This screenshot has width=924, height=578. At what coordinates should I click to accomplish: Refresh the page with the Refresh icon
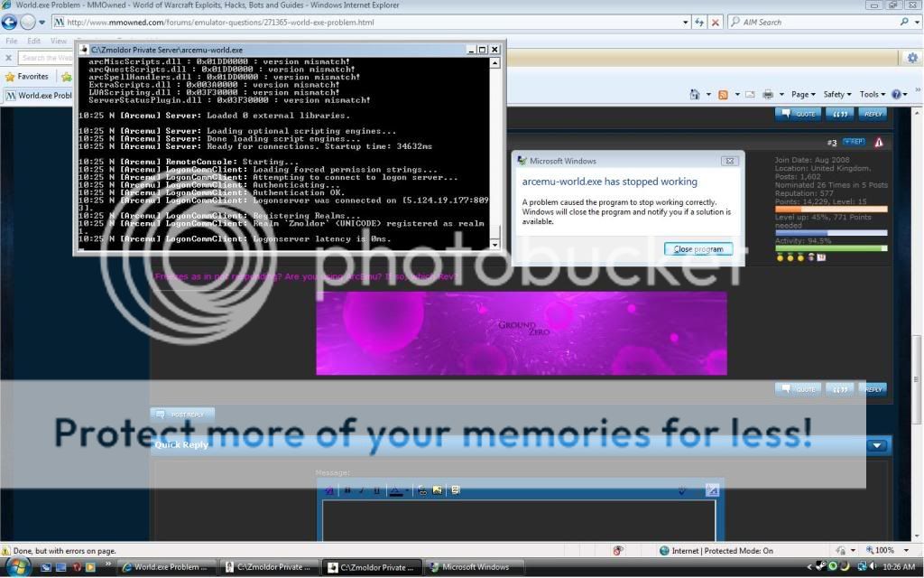click(x=699, y=23)
